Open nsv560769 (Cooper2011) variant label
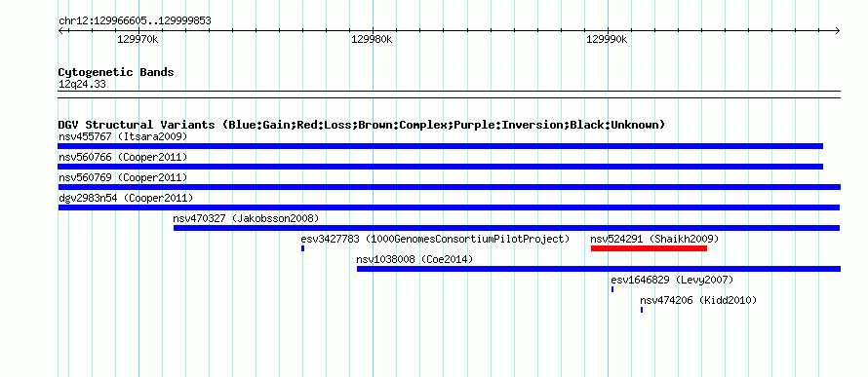This screenshot has height=377, width=868. pyautogui.click(x=123, y=177)
